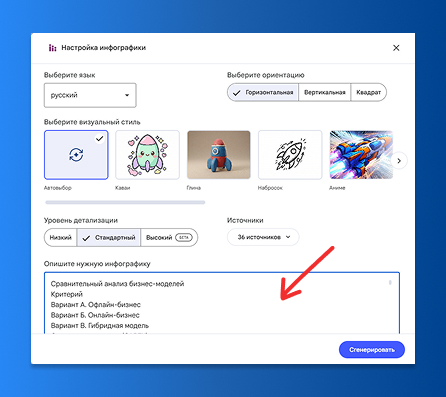Open the русский language dropdown
Screen dimensions: 446x397
[x=90, y=95]
